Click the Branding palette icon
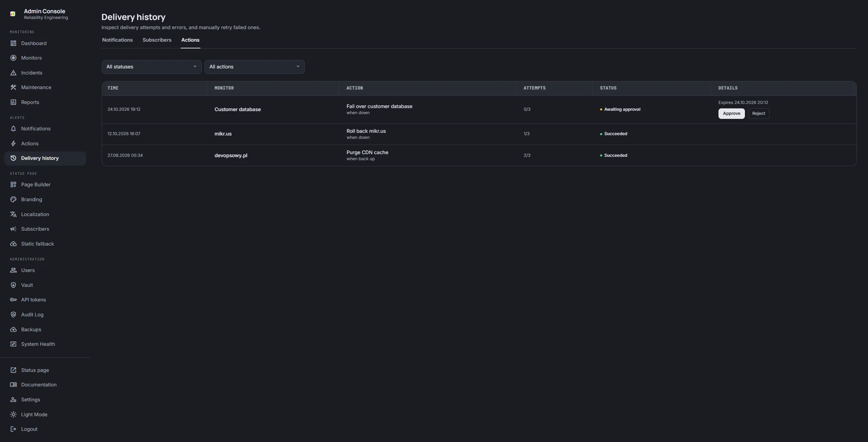868x442 pixels. (x=13, y=199)
